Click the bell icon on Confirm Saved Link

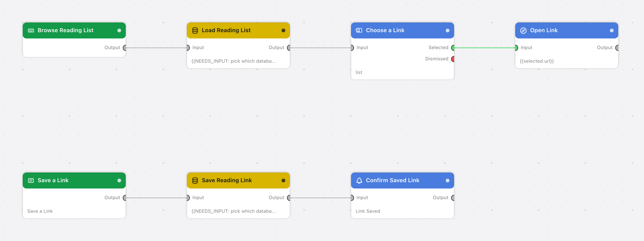pos(359,181)
